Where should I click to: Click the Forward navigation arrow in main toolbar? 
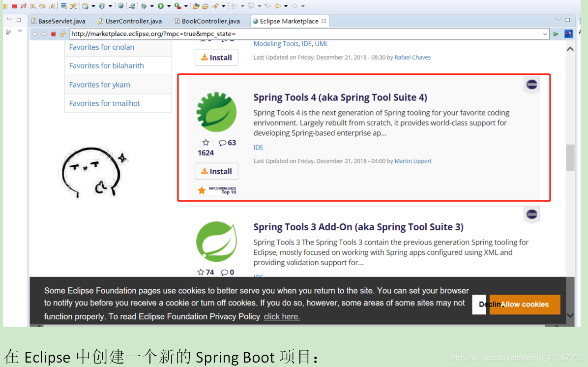[294, 6]
